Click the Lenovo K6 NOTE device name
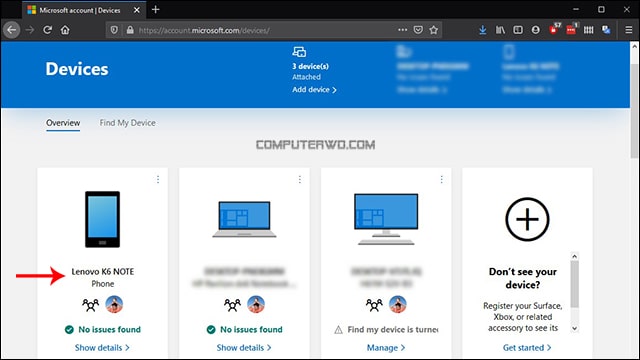The height and width of the screenshot is (360, 640). click(103, 271)
